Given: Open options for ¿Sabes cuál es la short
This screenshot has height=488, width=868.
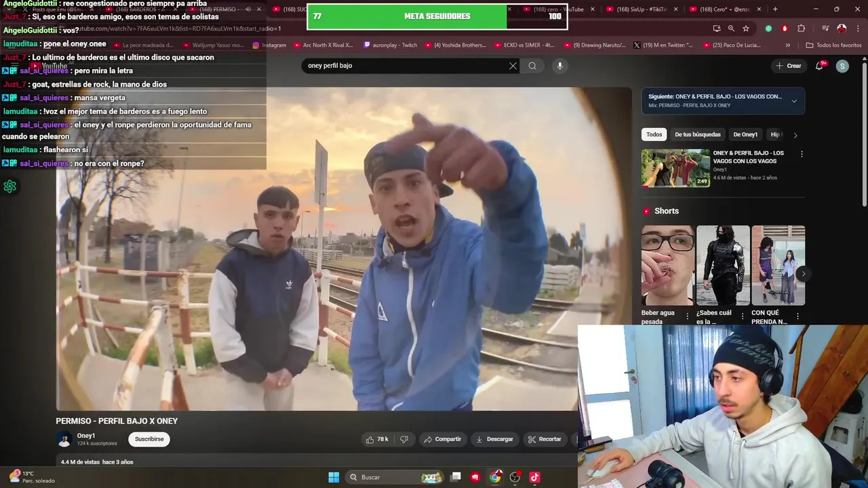Looking at the screenshot, I should pos(743,317).
